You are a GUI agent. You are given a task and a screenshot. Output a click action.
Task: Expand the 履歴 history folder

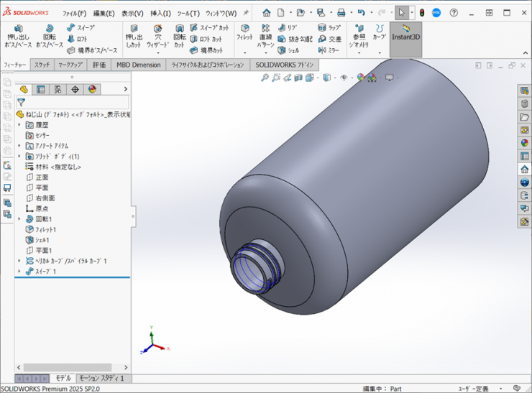pos(19,125)
